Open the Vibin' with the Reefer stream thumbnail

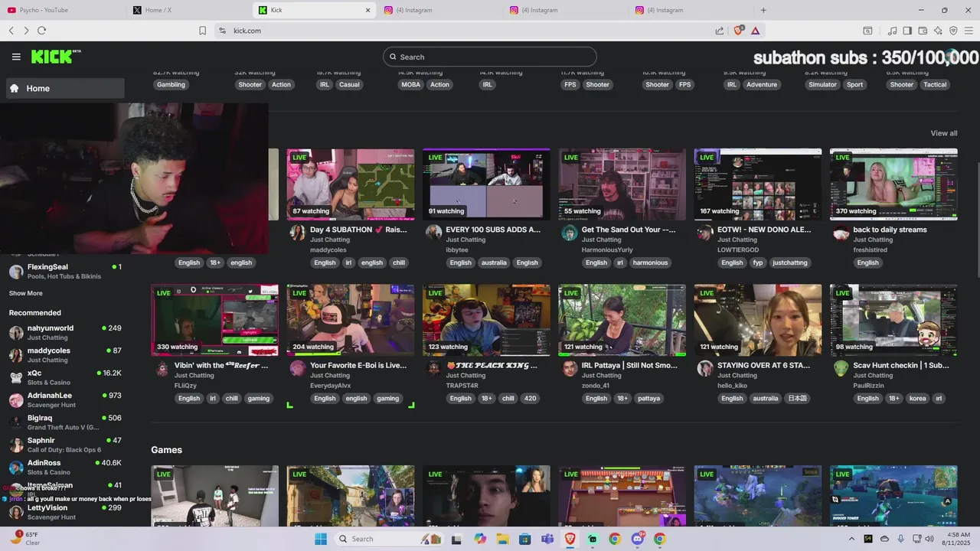pyautogui.click(x=215, y=320)
